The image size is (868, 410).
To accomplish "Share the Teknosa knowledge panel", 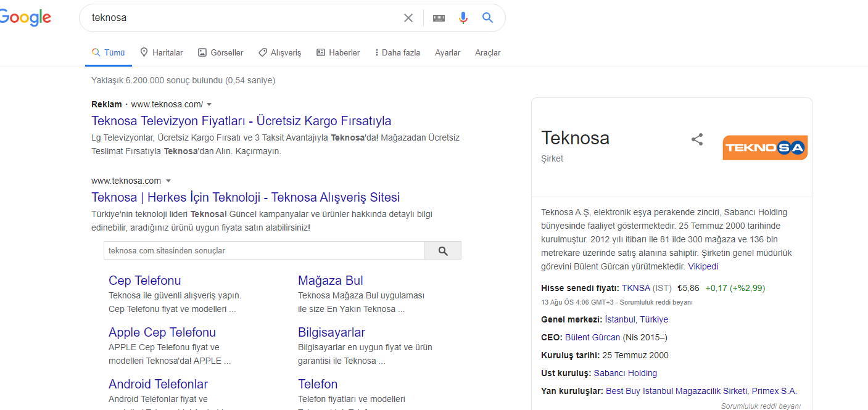I will [x=697, y=139].
